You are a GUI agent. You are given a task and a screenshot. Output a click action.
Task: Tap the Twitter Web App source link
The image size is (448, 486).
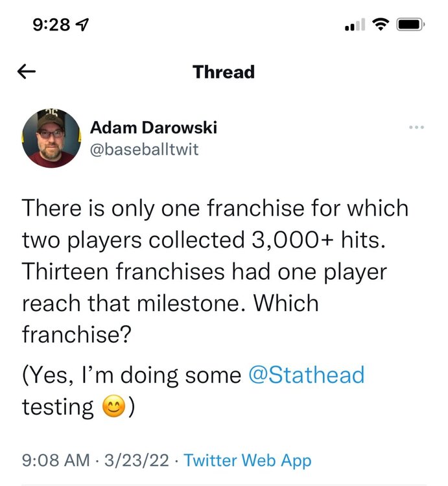[248, 461]
